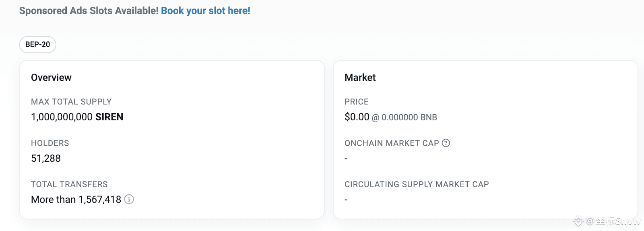Click the MAX TOTAL SUPPLY label
Screen dimensions: 644x231
point(71,102)
